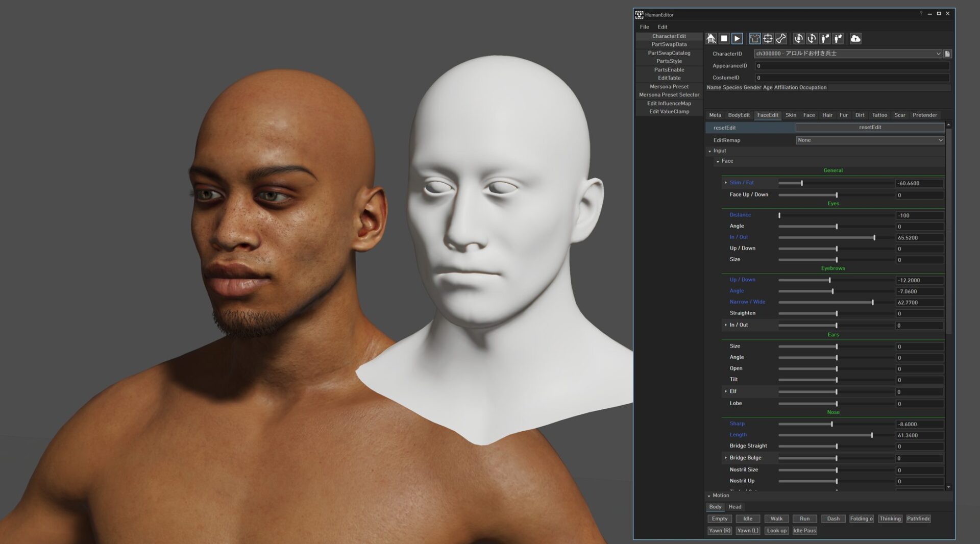Click the Walk motion button
The image size is (980, 544).
(776, 519)
